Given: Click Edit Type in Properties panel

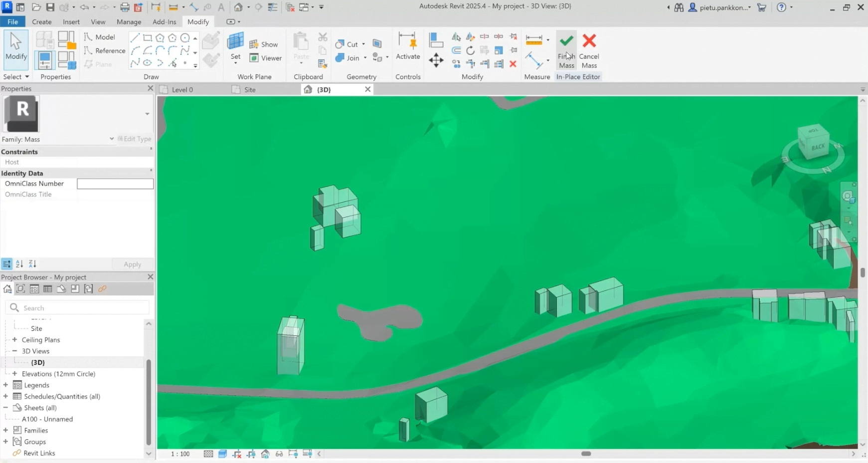Looking at the screenshot, I should (x=135, y=139).
